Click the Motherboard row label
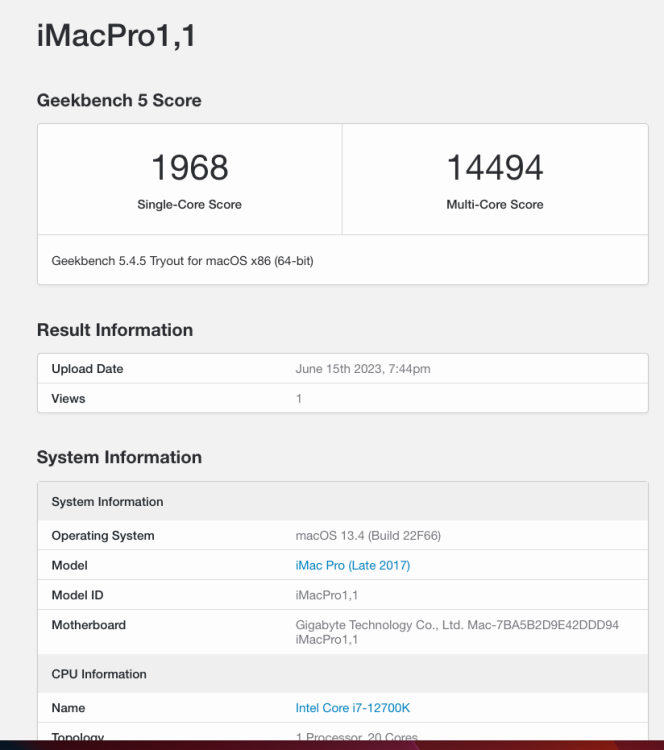The width and height of the screenshot is (664, 750). click(89, 625)
